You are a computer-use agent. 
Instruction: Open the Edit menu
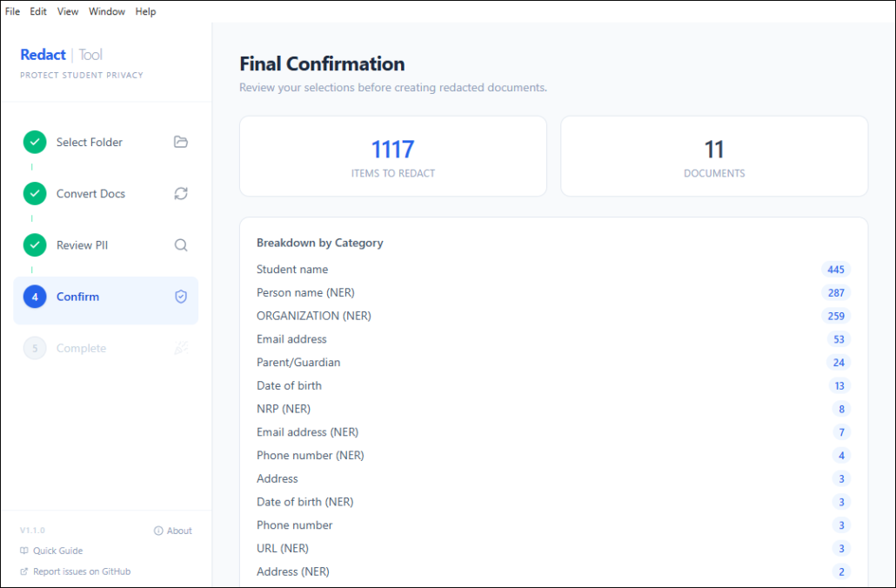(x=38, y=11)
